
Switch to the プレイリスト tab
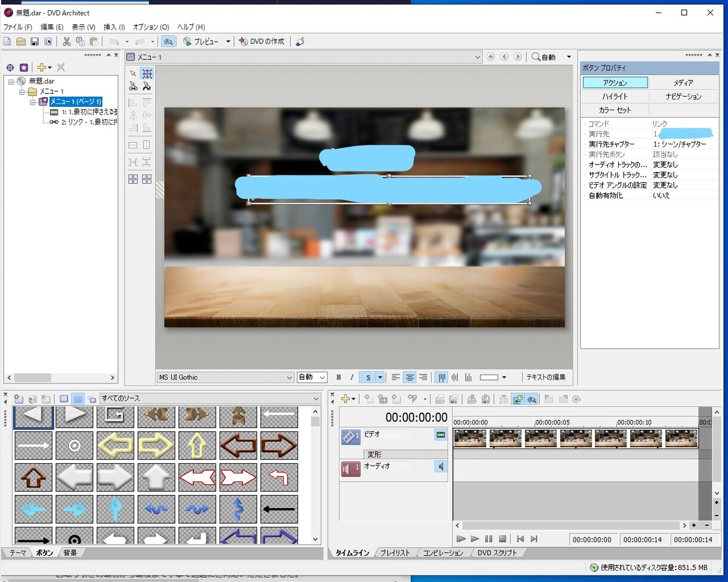click(395, 553)
